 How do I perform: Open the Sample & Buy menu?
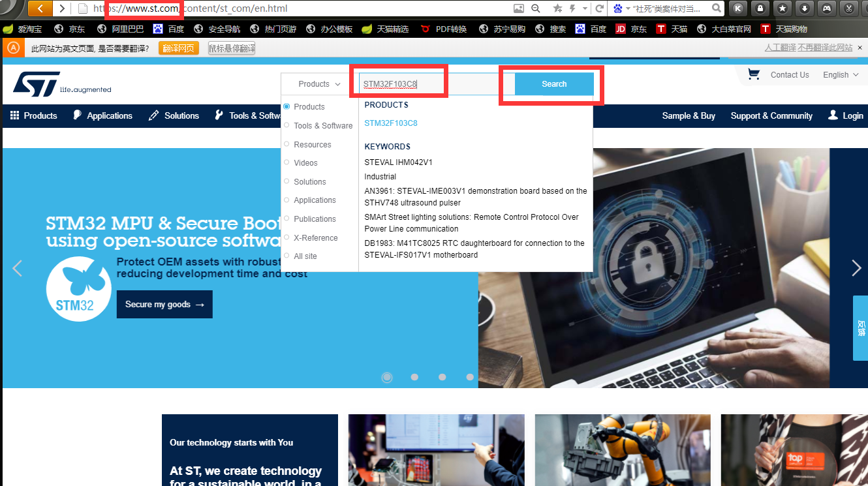(x=689, y=115)
